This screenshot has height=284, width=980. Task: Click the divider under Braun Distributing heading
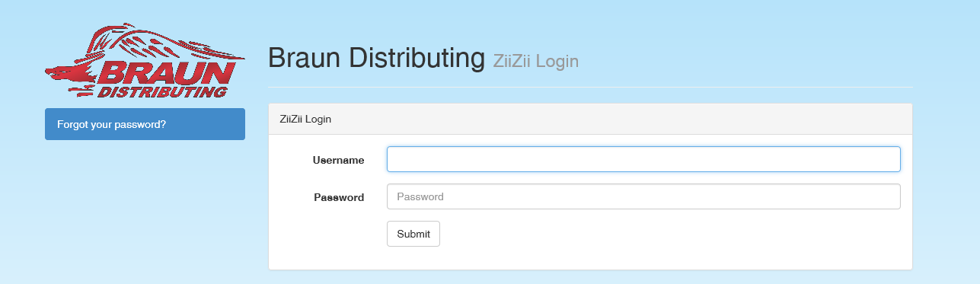(x=590, y=87)
